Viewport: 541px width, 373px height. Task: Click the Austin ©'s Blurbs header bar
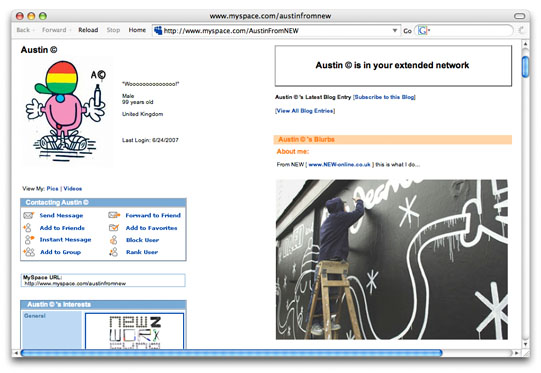(x=393, y=139)
